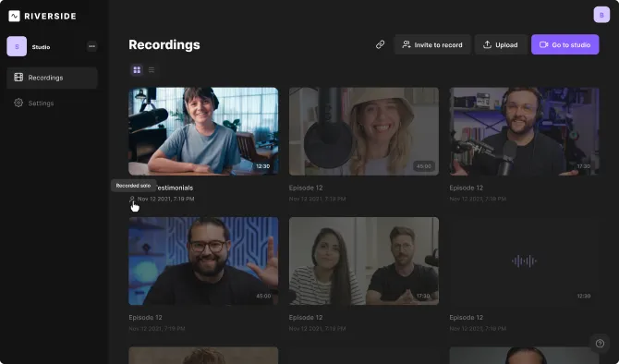The image size is (619, 364).
Task: Open the Testimonials recording thumbnail
Action: 203,131
